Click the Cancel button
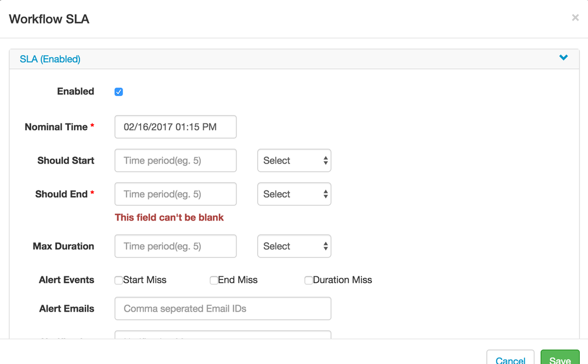The height and width of the screenshot is (364, 588). click(x=510, y=358)
